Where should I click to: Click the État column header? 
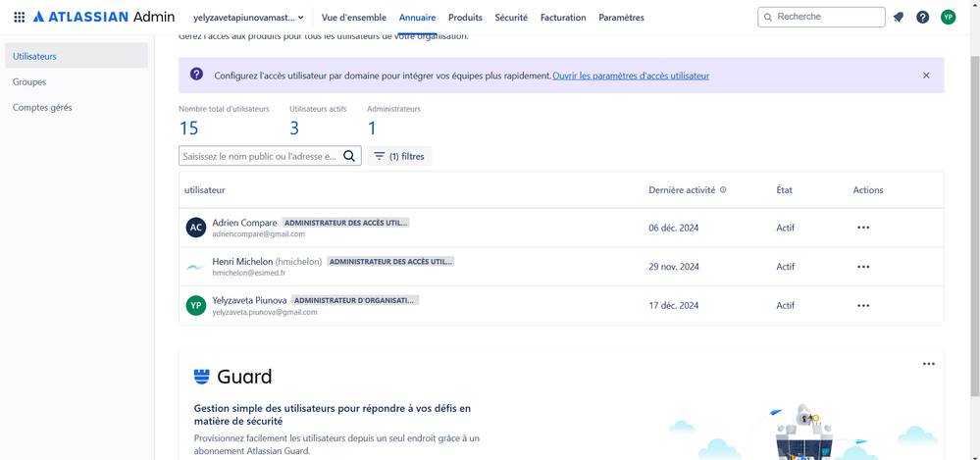pos(785,190)
